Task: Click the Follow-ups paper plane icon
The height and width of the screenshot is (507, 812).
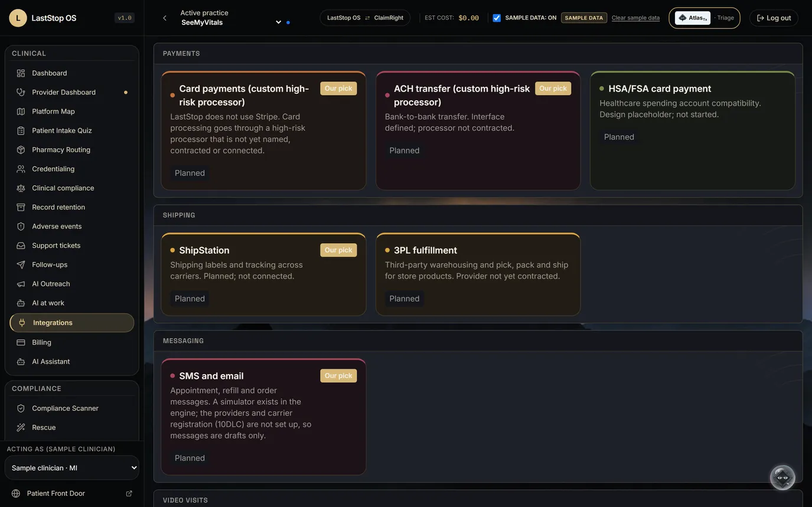Action: point(21,265)
